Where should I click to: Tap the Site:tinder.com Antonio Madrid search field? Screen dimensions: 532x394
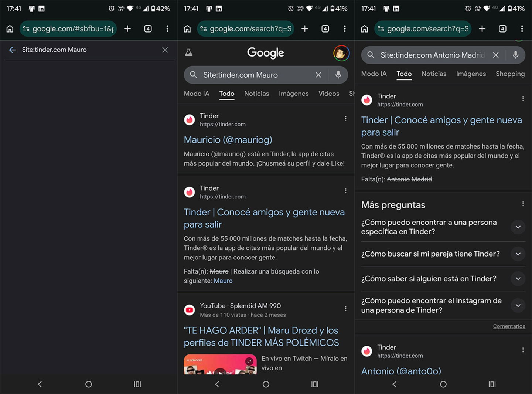pos(432,55)
